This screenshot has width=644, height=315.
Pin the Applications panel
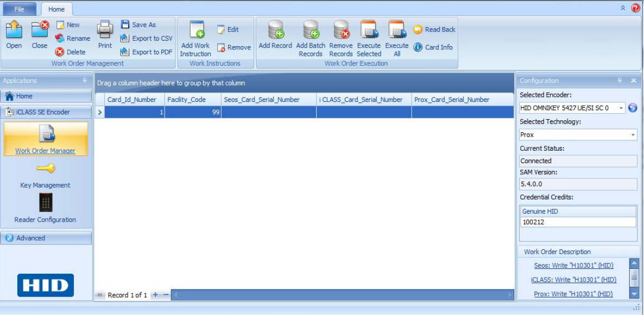point(85,80)
